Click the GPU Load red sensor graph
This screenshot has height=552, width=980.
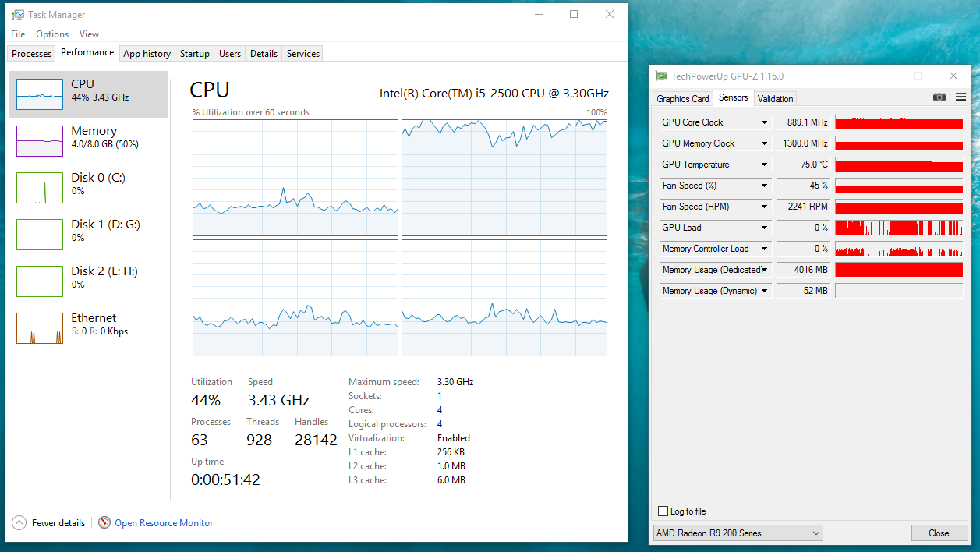click(899, 228)
